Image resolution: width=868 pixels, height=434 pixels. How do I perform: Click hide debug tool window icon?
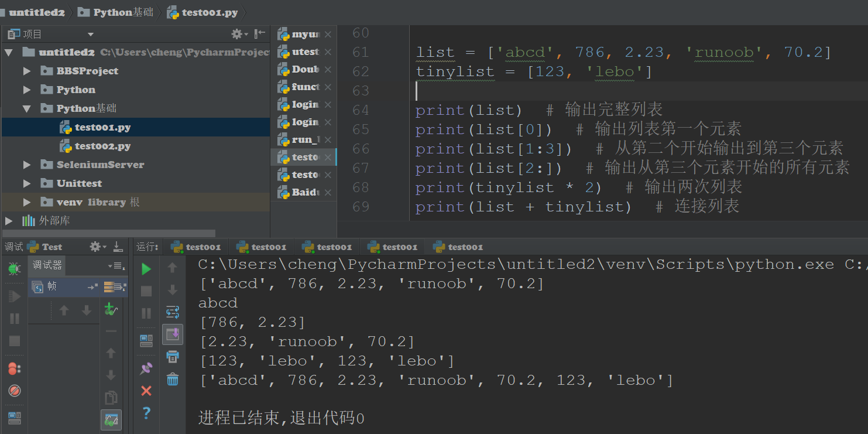(118, 247)
